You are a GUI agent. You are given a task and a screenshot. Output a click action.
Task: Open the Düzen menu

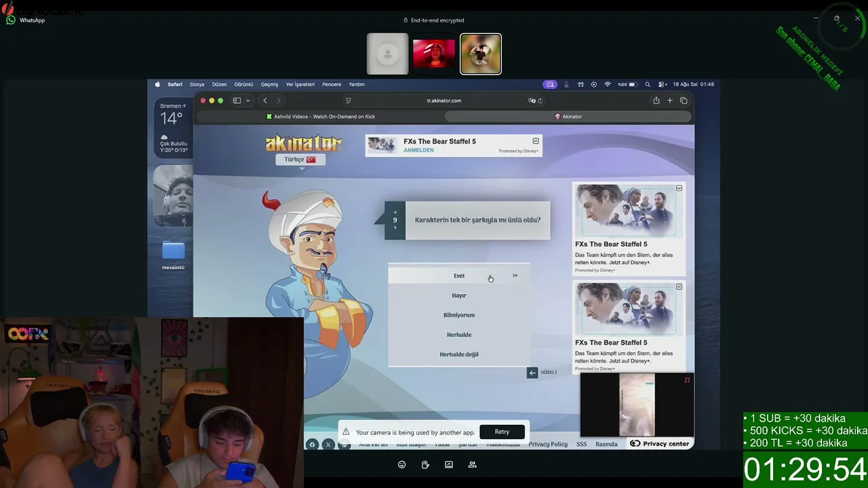click(219, 85)
